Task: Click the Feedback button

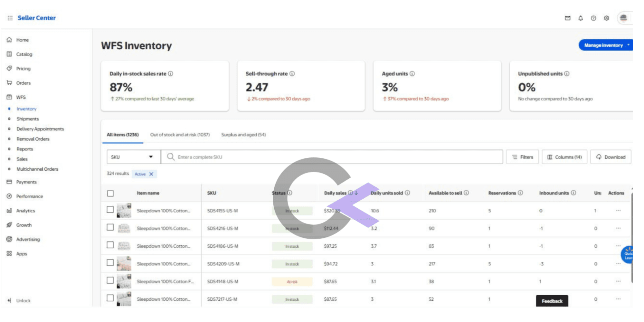Action: pyautogui.click(x=552, y=301)
